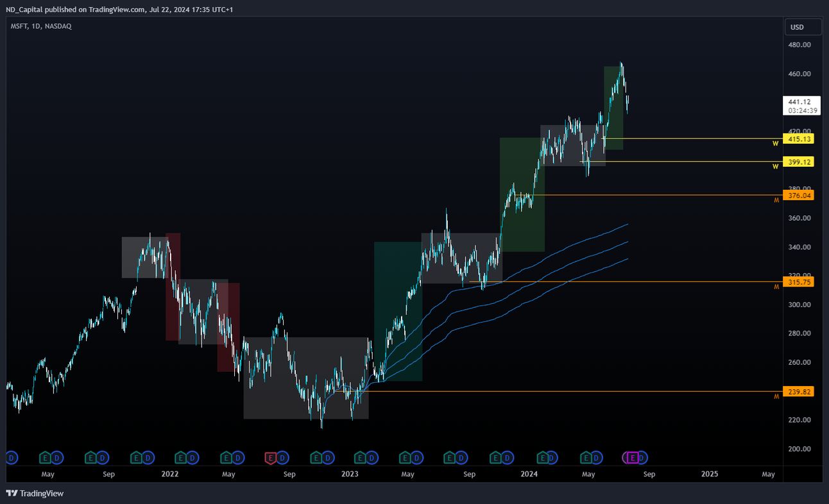The width and height of the screenshot is (829, 504).
Task: Click the 480.00 price axis label
Action: tap(799, 45)
